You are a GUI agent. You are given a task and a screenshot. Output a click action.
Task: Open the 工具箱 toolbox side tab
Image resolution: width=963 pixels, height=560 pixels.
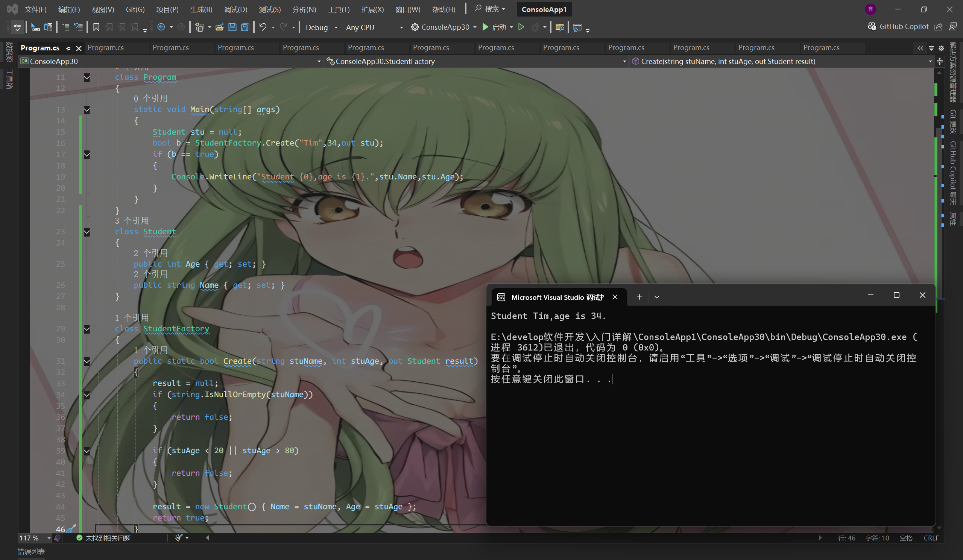[x=9, y=79]
